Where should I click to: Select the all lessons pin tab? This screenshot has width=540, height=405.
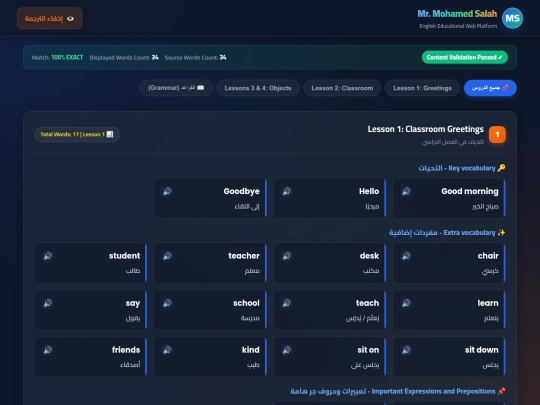tap(490, 88)
